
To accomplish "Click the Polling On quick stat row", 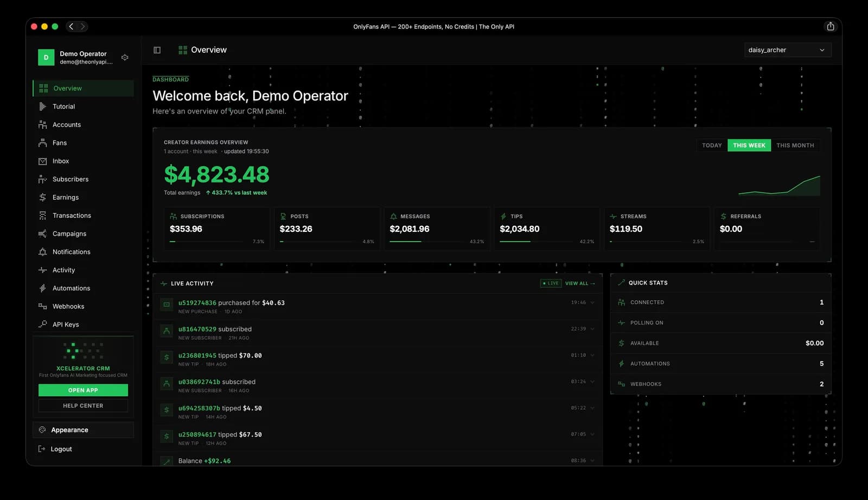I will click(720, 323).
